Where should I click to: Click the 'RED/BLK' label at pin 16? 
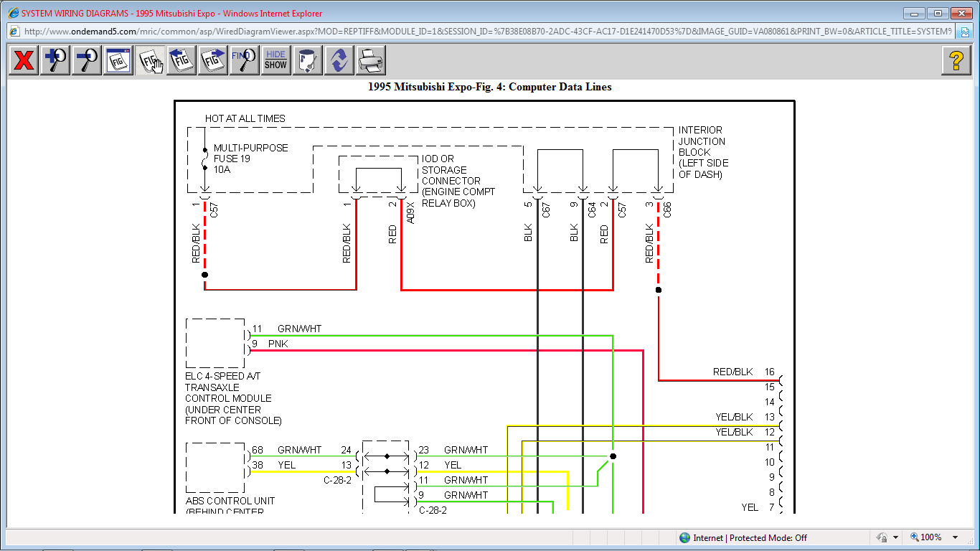point(733,372)
